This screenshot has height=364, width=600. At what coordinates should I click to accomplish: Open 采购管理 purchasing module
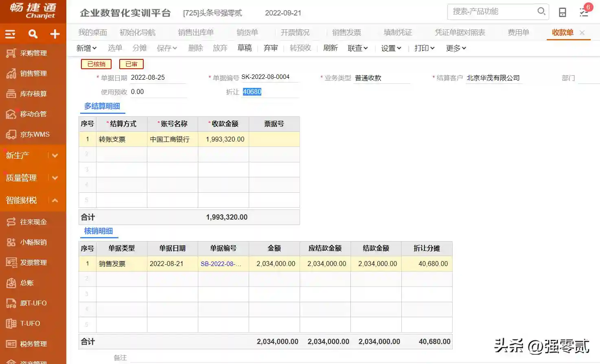pyautogui.click(x=33, y=53)
